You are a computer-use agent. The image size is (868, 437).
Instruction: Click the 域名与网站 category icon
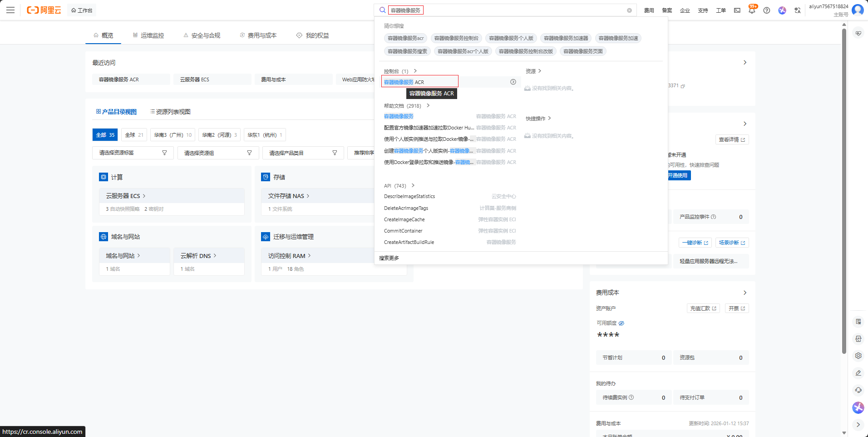click(x=104, y=237)
